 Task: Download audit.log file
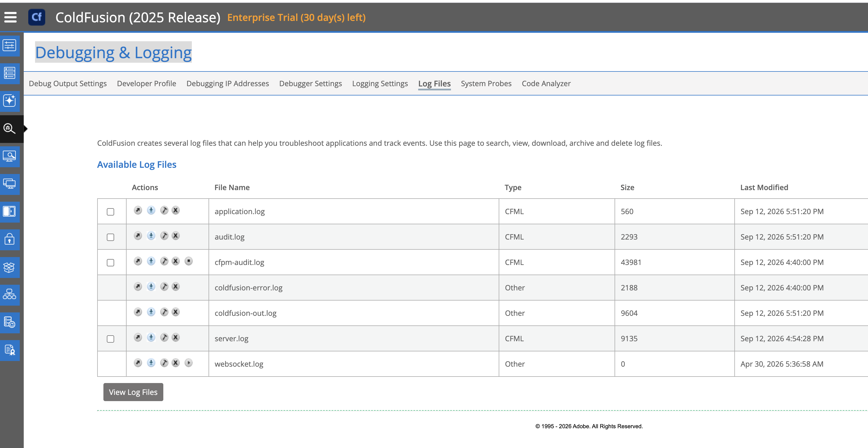click(151, 236)
